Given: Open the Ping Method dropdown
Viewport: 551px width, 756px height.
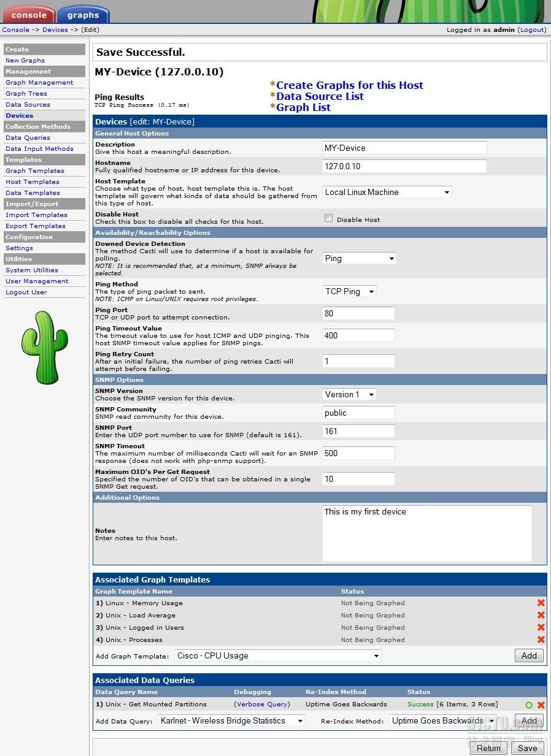Looking at the screenshot, I should [349, 291].
